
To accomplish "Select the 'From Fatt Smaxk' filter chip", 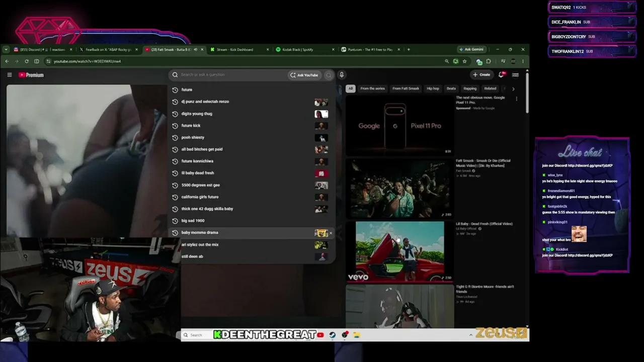I will click(x=406, y=88).
